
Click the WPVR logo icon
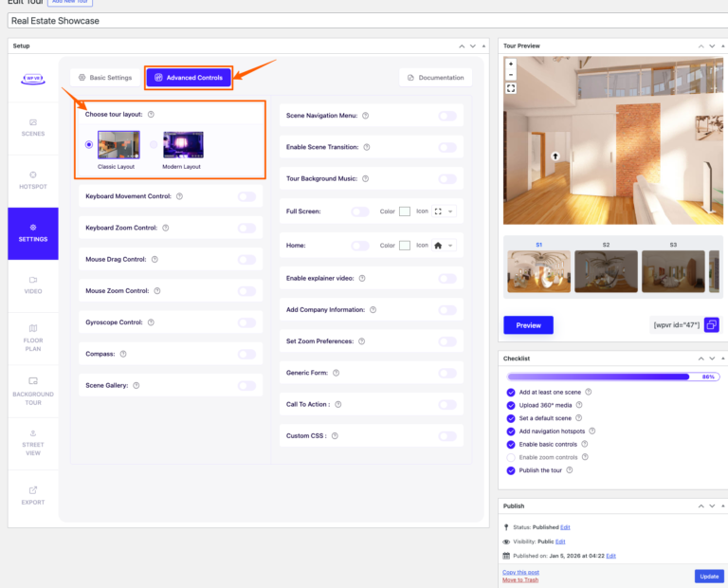(33, 79)
